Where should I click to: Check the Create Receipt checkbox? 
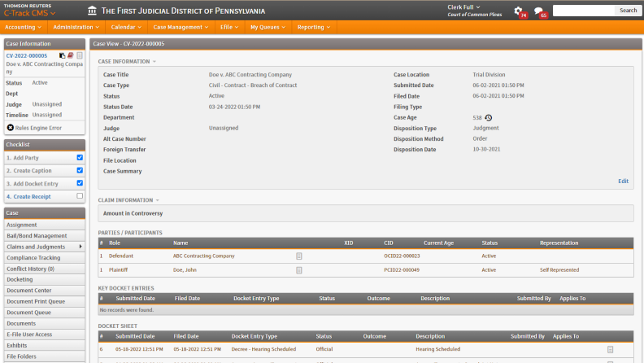pyautogui.click(x=80, y=196)
